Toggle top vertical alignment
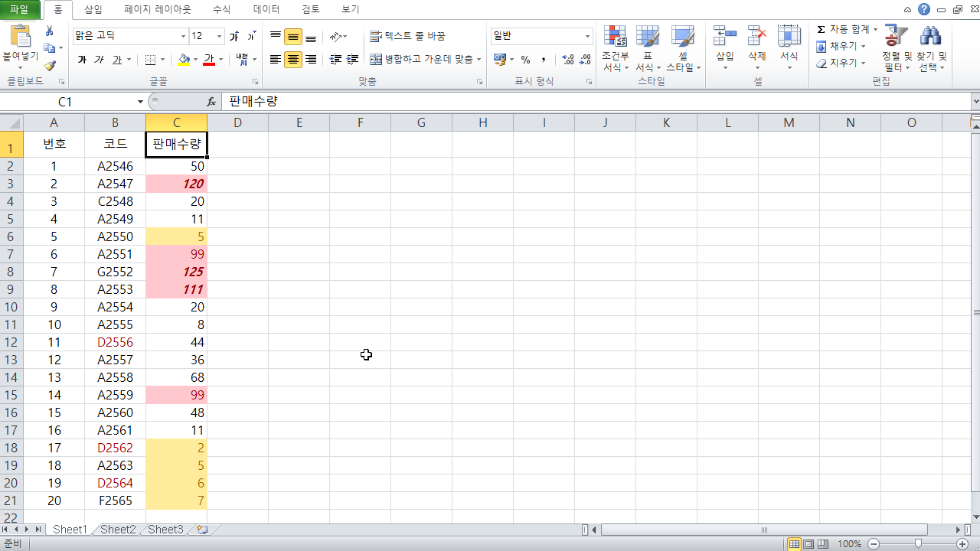The image size is (980, 551). click(276, 37)
